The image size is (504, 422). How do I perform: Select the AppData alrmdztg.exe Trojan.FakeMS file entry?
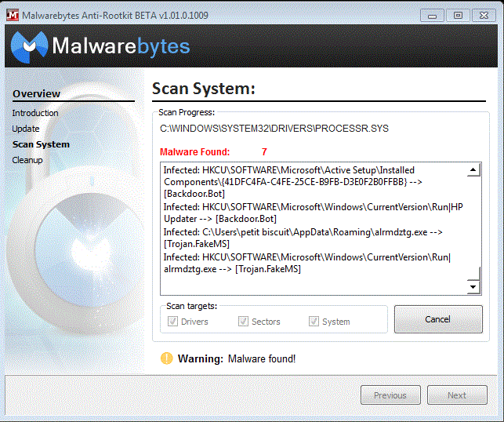point(303,238)
